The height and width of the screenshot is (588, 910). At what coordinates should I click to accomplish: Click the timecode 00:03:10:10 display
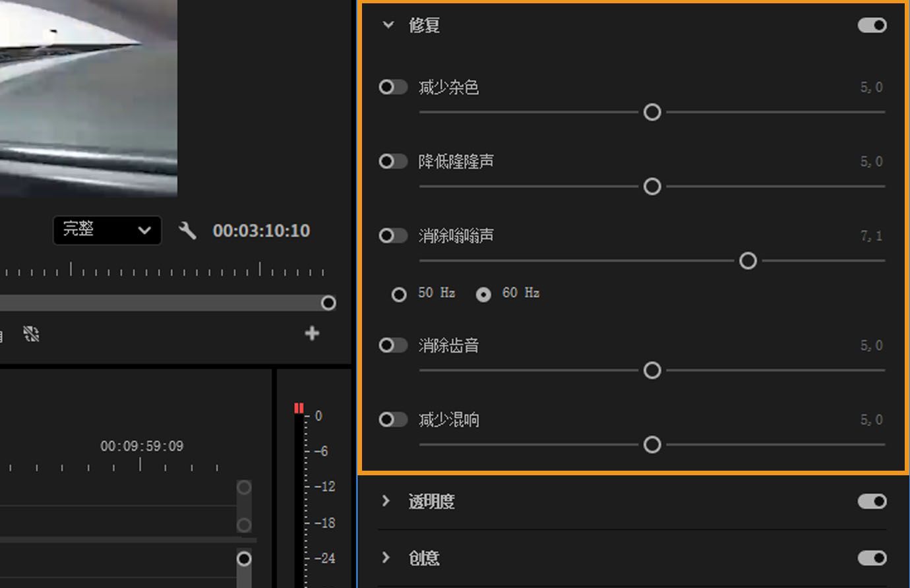pos(261,231)
